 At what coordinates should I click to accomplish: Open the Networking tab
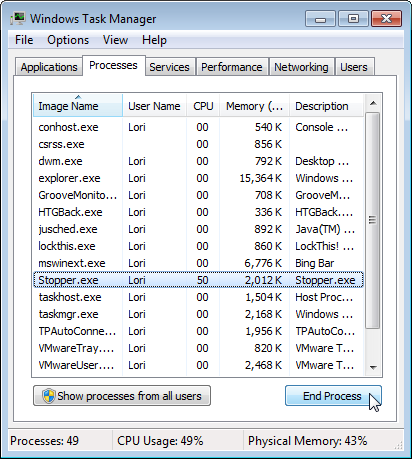(x=301, y=67)
